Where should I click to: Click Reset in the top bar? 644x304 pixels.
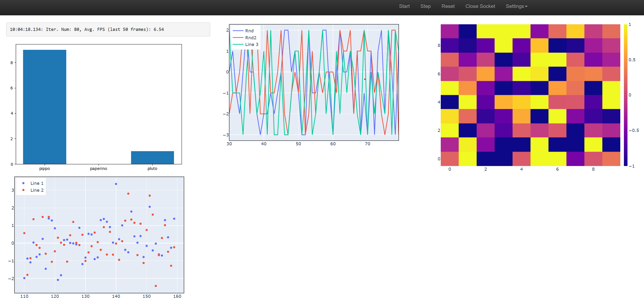coord(448,6)
